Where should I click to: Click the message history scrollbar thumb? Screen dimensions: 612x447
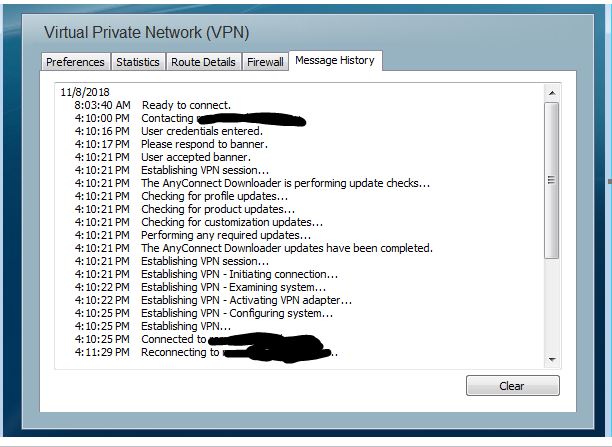coord(552,180)
